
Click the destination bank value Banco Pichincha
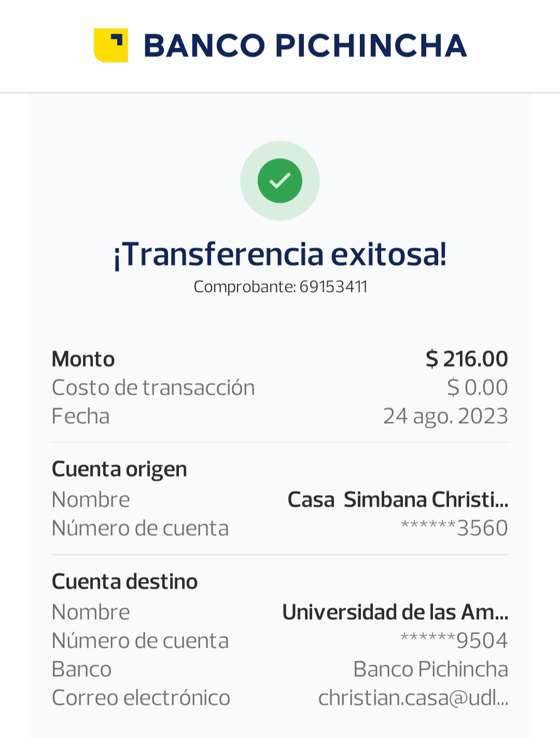click(x=430, y=669)
